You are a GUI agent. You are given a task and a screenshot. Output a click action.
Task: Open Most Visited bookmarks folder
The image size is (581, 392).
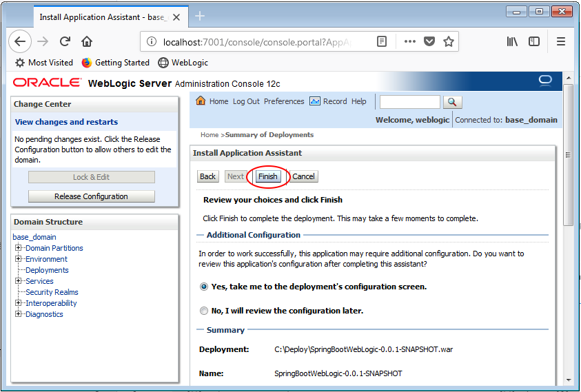[x=43, y=63]
